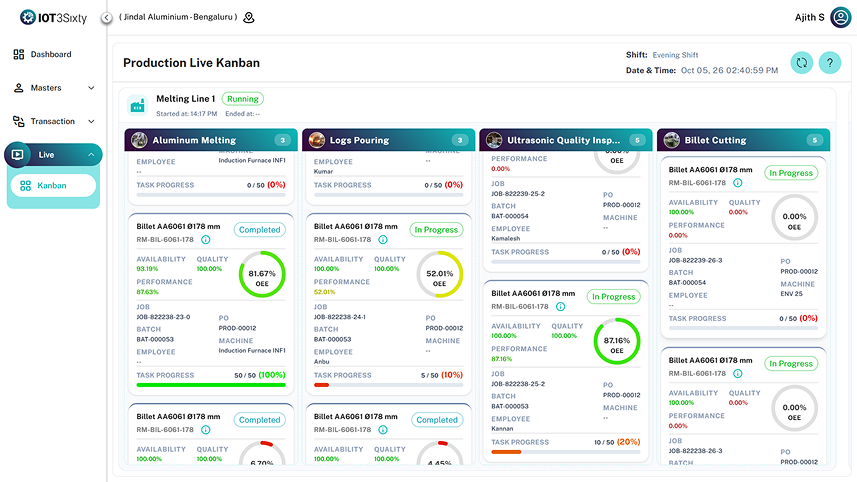
Task: Open the Ajith S user profile avatar
Action: [x=841, y=17]
